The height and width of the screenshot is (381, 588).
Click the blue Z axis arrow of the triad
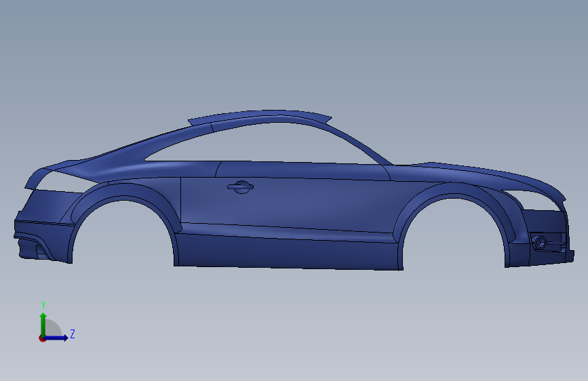pyautogui.click(x=56, y=338)
